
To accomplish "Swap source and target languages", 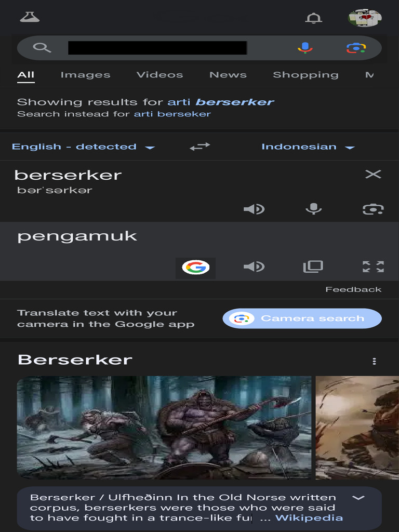I will [x=200, y=147].
